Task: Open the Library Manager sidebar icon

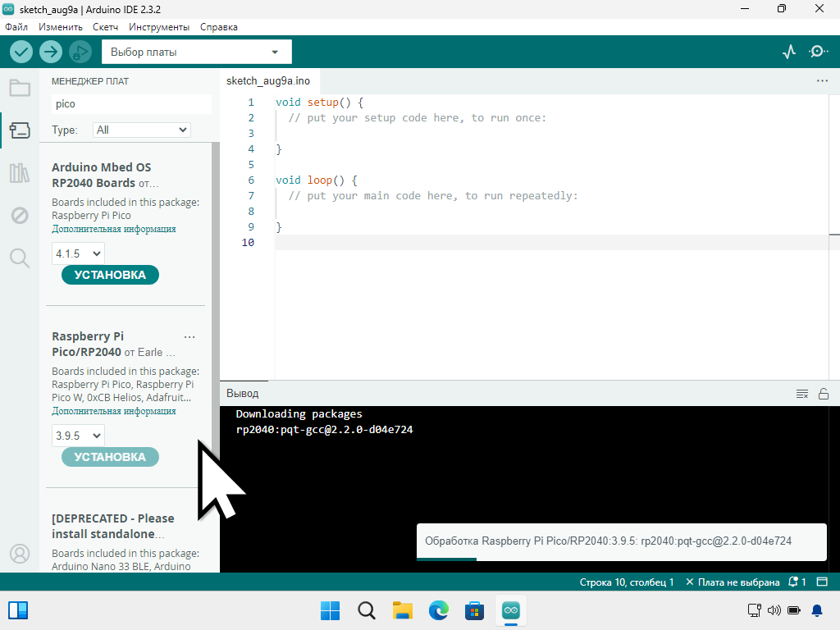Action: (20, 173)
